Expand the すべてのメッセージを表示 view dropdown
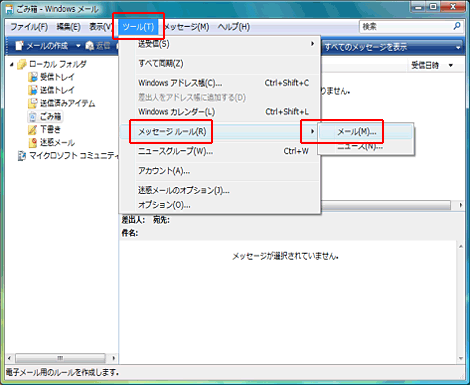 point(458,48)
